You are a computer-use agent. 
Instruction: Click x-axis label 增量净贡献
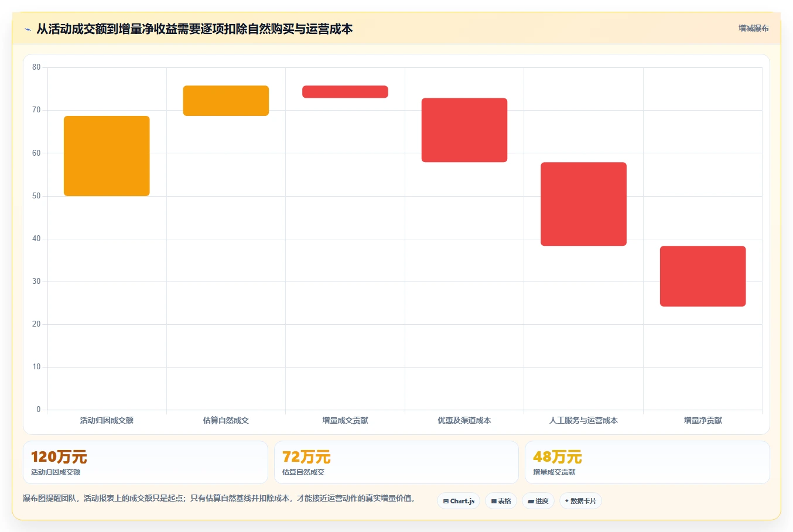(x=703, y=420)
